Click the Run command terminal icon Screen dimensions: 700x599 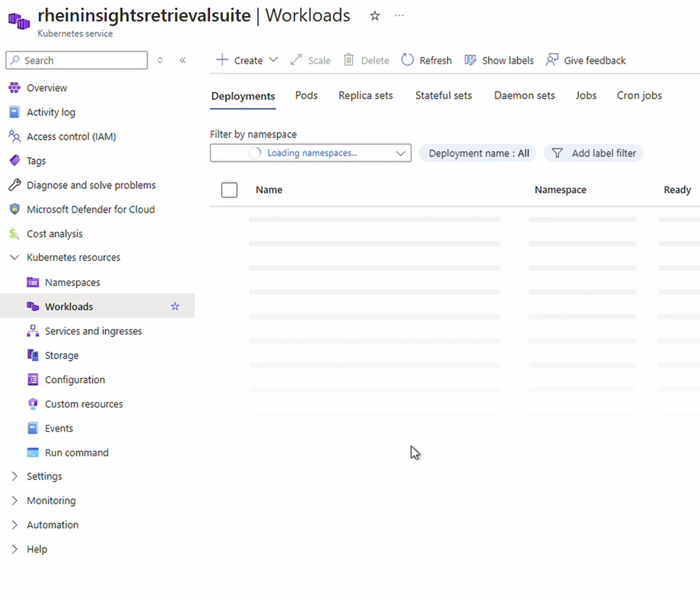tap(33, 452)
